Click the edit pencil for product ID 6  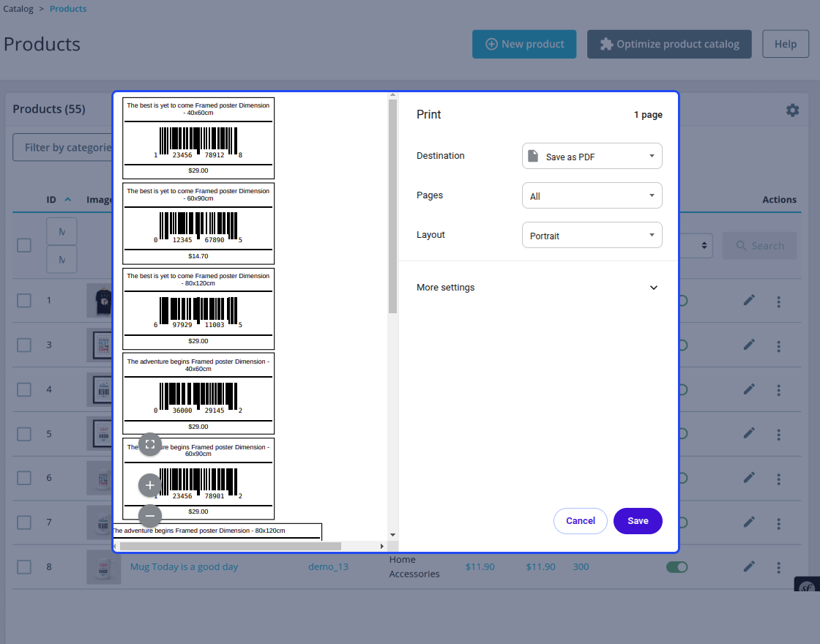(x=749, y=478)
